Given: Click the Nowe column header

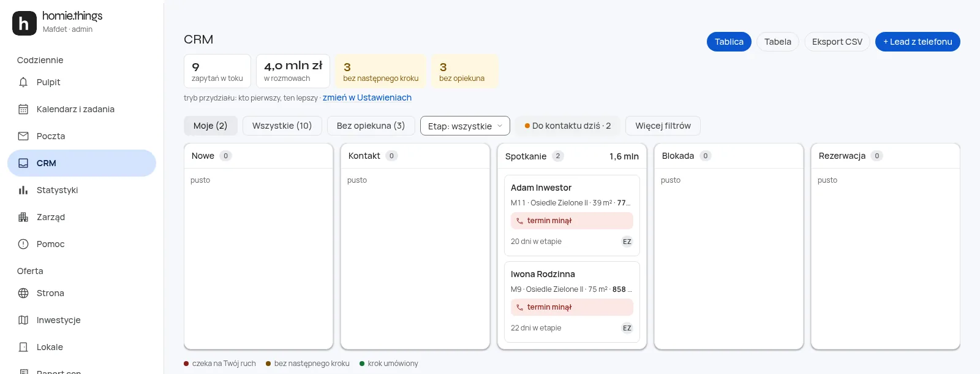Looking at the screenshot, I should tap(258, 156).
